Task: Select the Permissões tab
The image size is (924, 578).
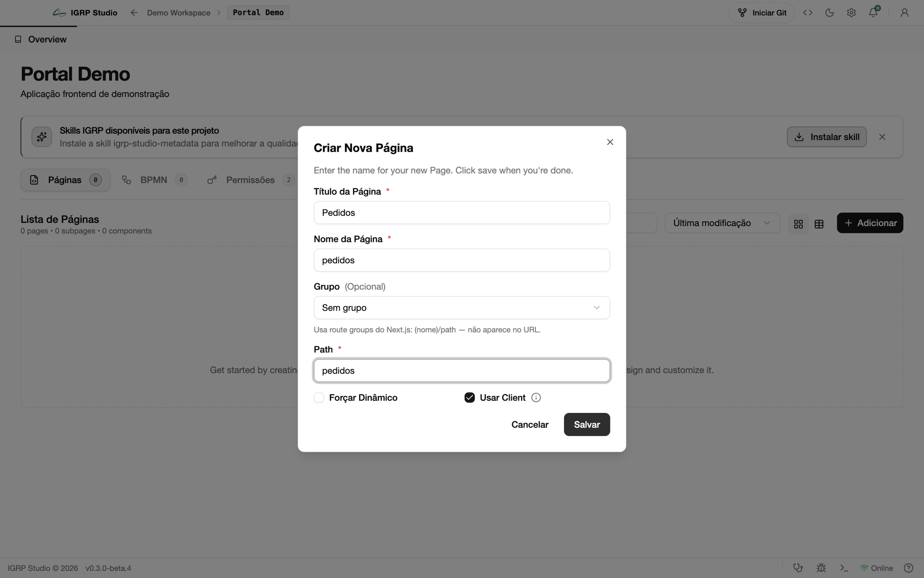Action: coord(250,180)
